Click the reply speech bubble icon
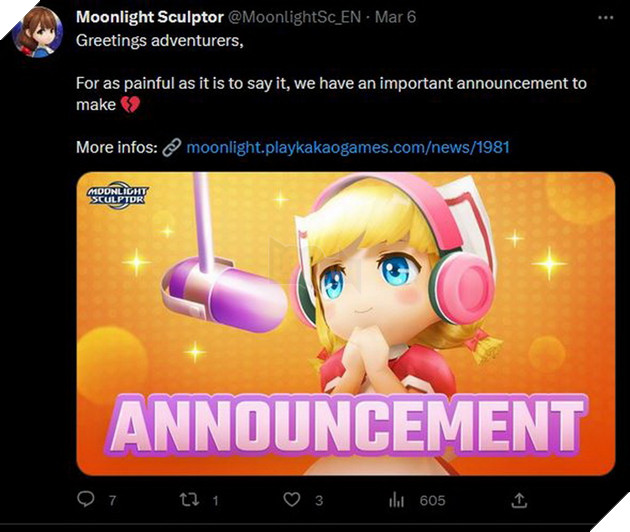630x532 pixels. pyautogui.click(x=85, y=499)
